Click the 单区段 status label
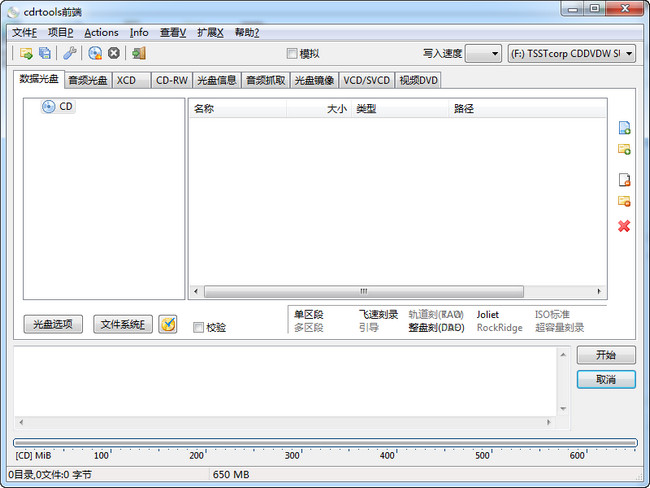650x488 pixels. click(x=309, y=314)
